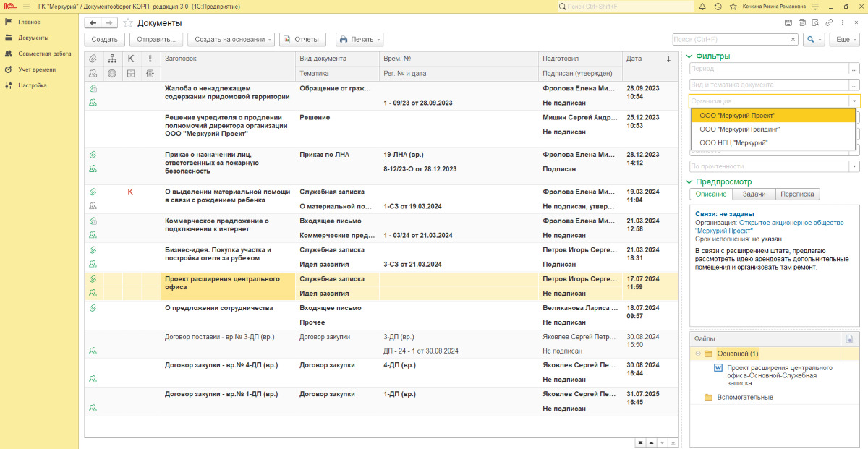Select ООО "МеркурийТрейдинг" from the list

pyautogui.click(x=739, y=129)
